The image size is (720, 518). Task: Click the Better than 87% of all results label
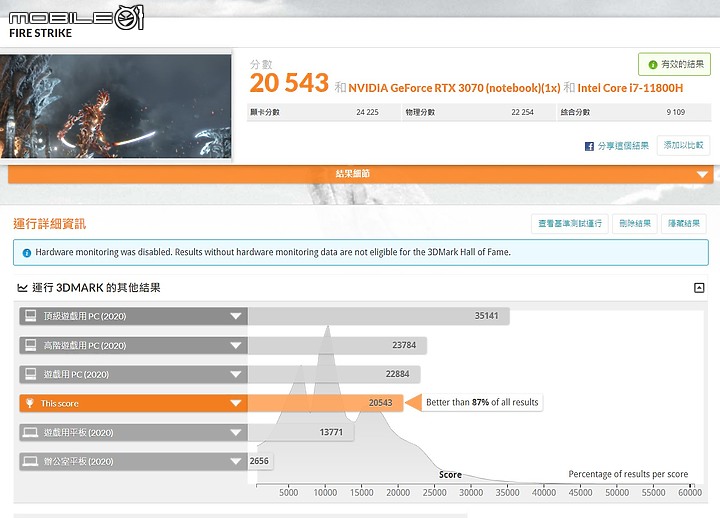[482, 403]
